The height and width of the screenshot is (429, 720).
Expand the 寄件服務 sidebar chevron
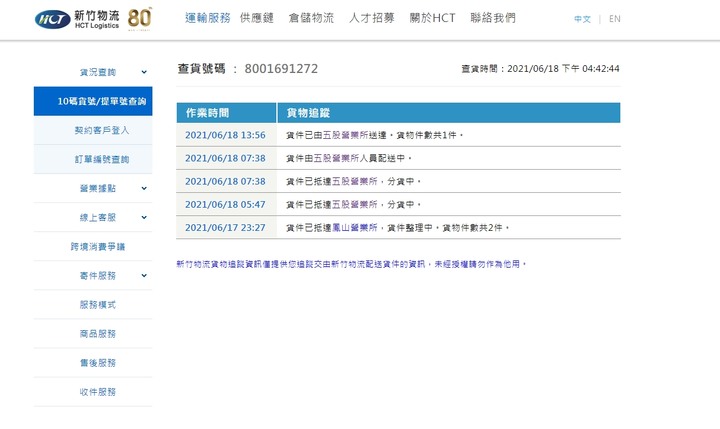pyautogui.click(x=144, y=276)
